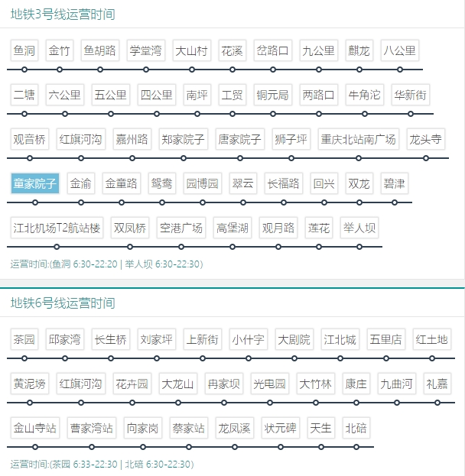Screen dimensions: 465x476
Task: Click the route dot under 童家院子
Action: [35, 202]
